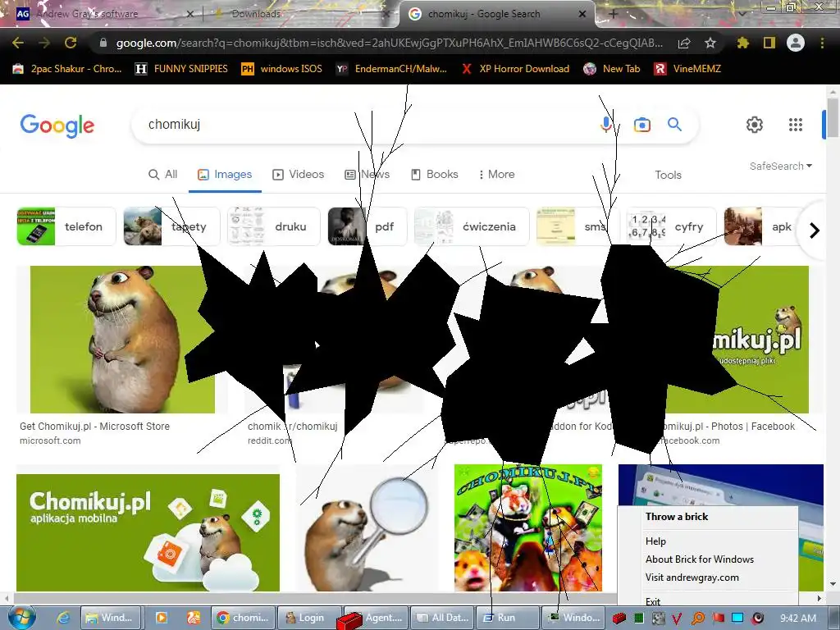Open the New Tab bookmark
Screen dimensions: 840x630
pyautogui.click(x=612, y=69)
